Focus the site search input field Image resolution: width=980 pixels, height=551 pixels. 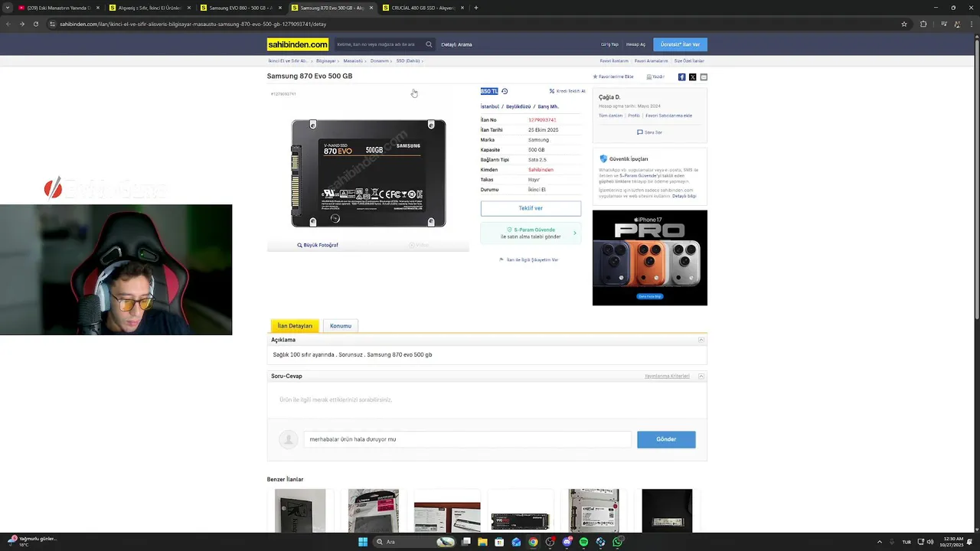378,44
